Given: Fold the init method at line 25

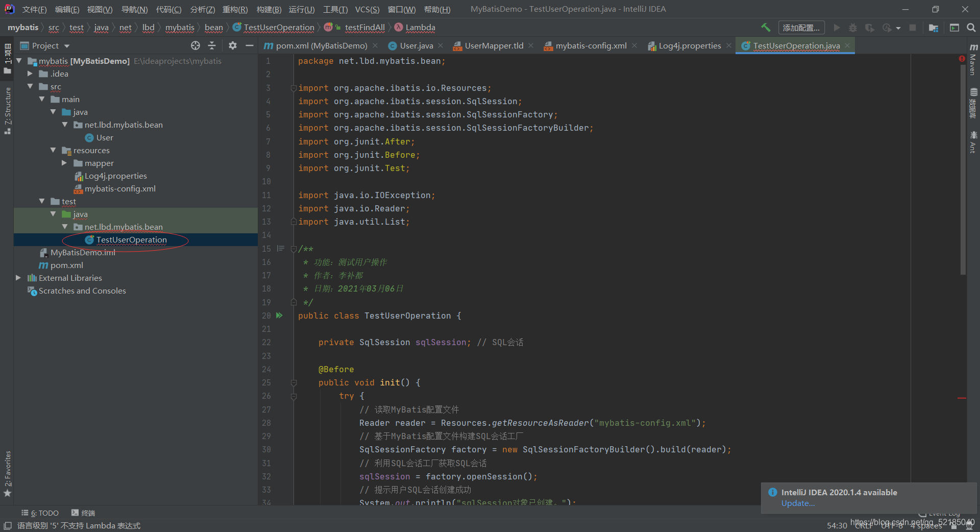Looking at the screenshot, I should click(293, 382).
